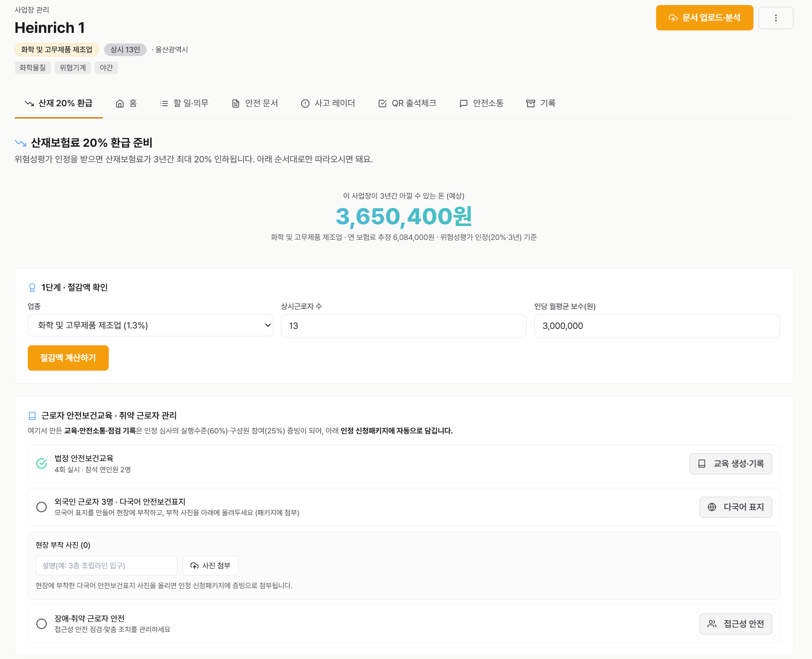Focus the photo description input (설명 예: 3층 조립라인 입구)
This screenshot has width=812, height=659.
tap(107, 566)
